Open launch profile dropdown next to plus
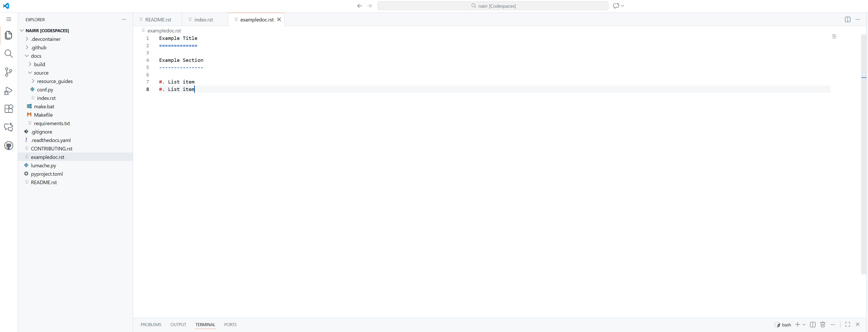The width and height of the screenshot is (868, 332). (x=804, y=325)
